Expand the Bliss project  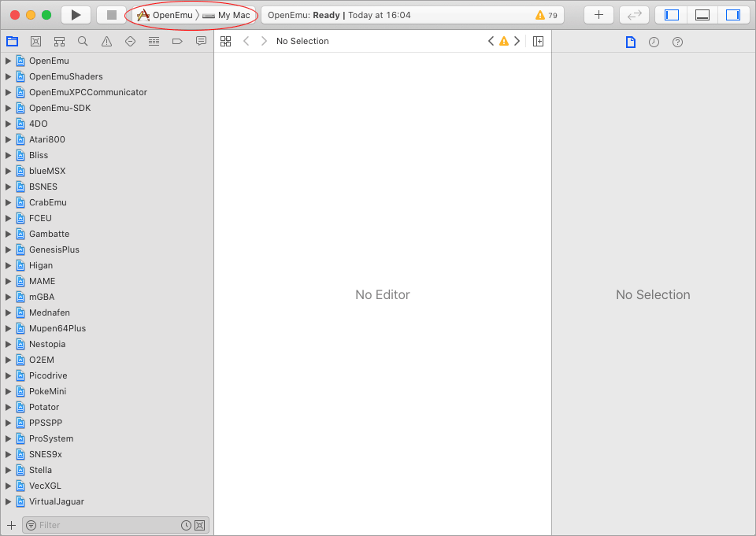pos(8,155)
